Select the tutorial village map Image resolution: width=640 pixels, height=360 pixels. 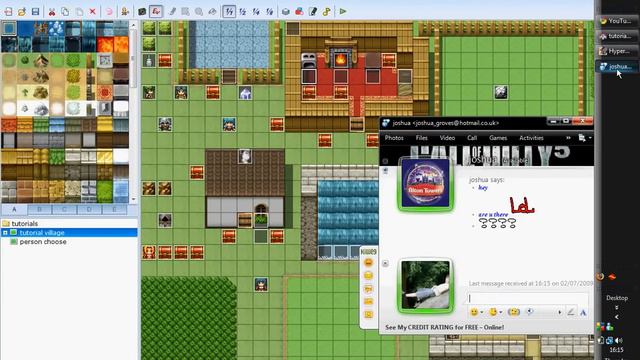pos(42,233)
